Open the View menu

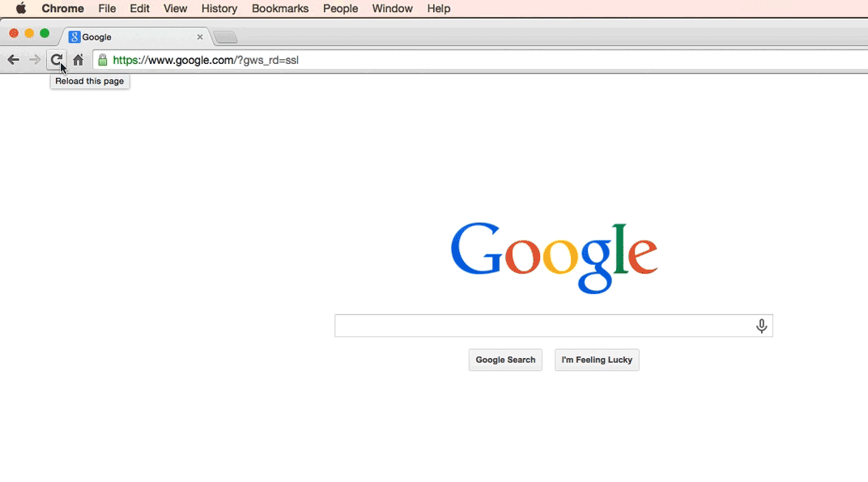tap(175, 8)
